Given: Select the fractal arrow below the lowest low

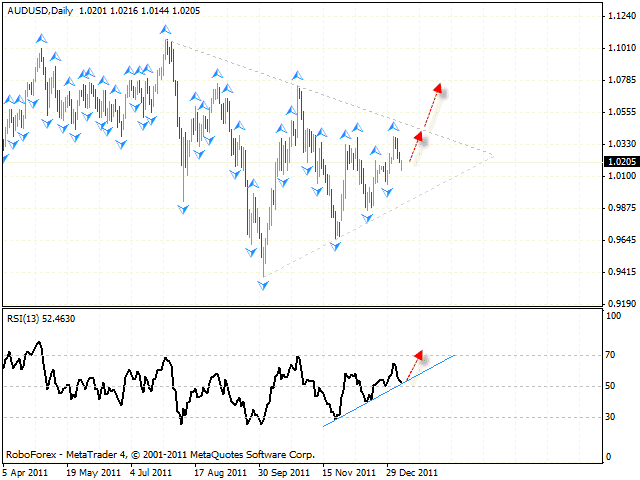Looking at the screenshot, I should point(264,285).
